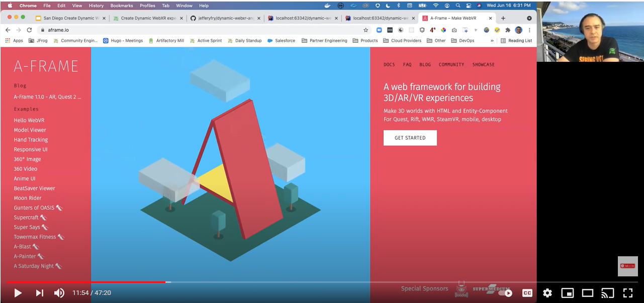Image resolution: width=644 pixels, height=303 pixels.
Task: Open macOS Control Center icon
Action: tap(468, 6)
